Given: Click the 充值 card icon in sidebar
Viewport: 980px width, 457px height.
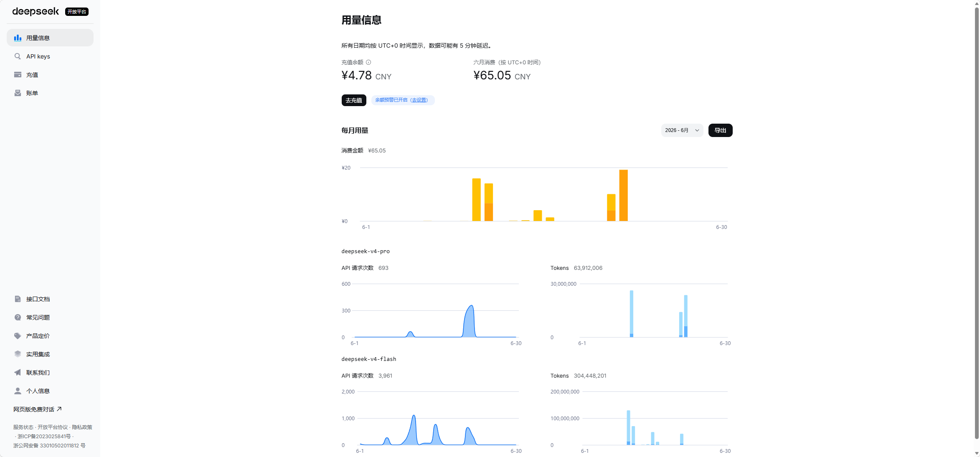Looking at the screenshot, I should click(18, 75).
